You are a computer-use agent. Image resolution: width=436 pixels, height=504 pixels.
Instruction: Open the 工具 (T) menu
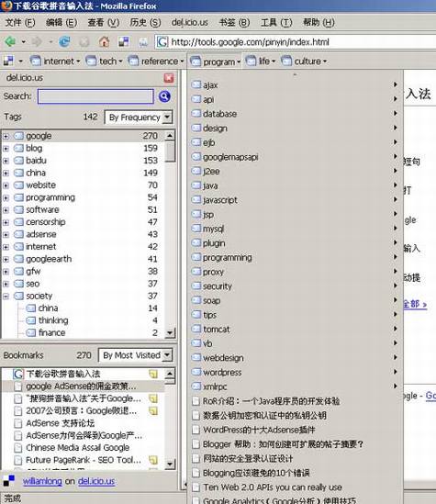(276, 23)
